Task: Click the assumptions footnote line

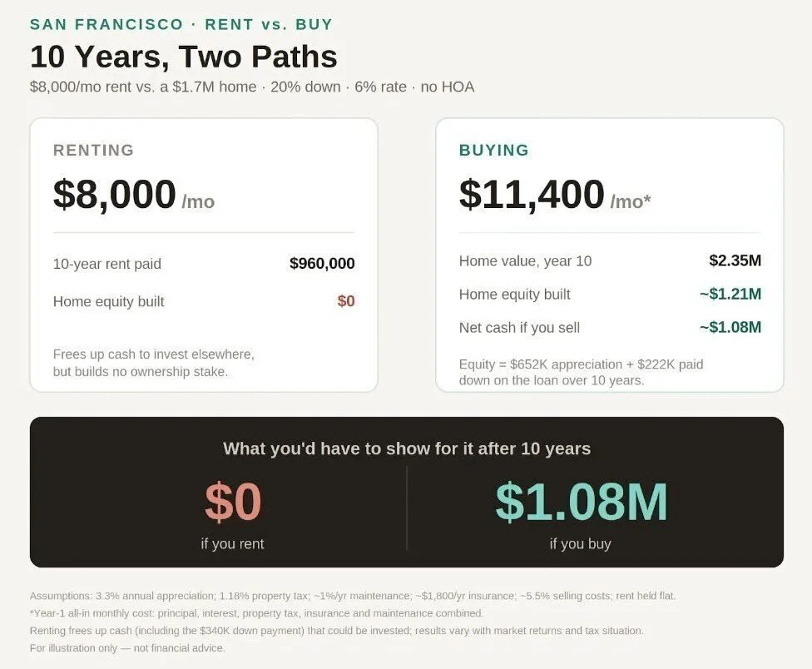Action: (x=353, y=596)
